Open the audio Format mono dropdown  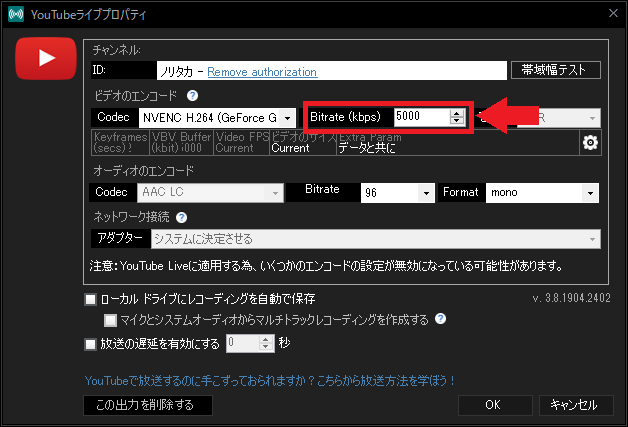pos(542,193)
